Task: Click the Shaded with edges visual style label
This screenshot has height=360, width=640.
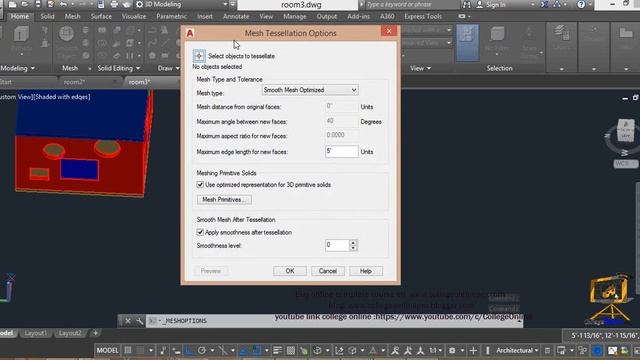Action: pos(63,97)
